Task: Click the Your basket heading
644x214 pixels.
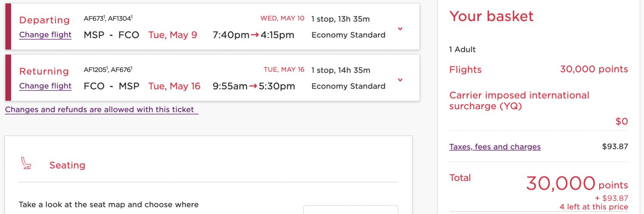Action: (x=491, y=16)
